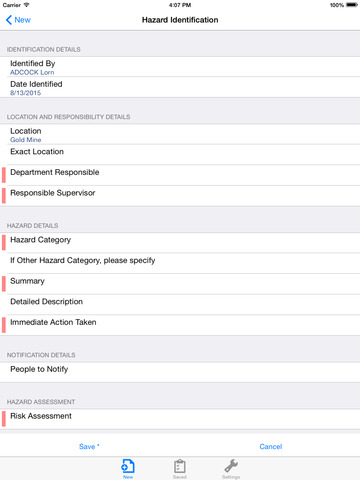
Task: Choose a Location value, currently Gold Mine
Action: coord(180,135)
